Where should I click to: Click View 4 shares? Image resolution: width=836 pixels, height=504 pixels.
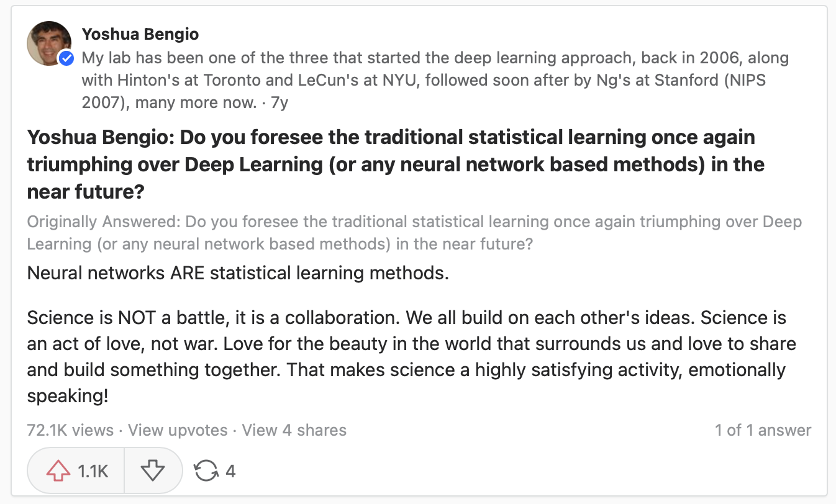pyautogui.click(x=294, y=430)
